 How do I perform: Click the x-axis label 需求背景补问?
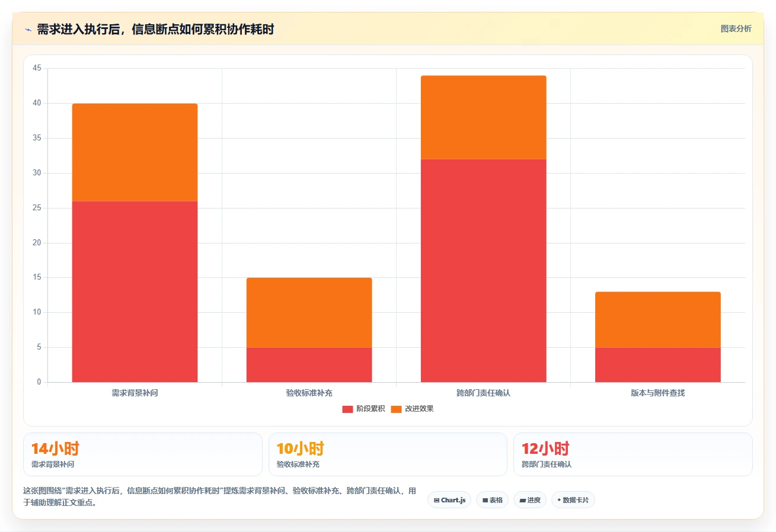(x=135, y=393)
